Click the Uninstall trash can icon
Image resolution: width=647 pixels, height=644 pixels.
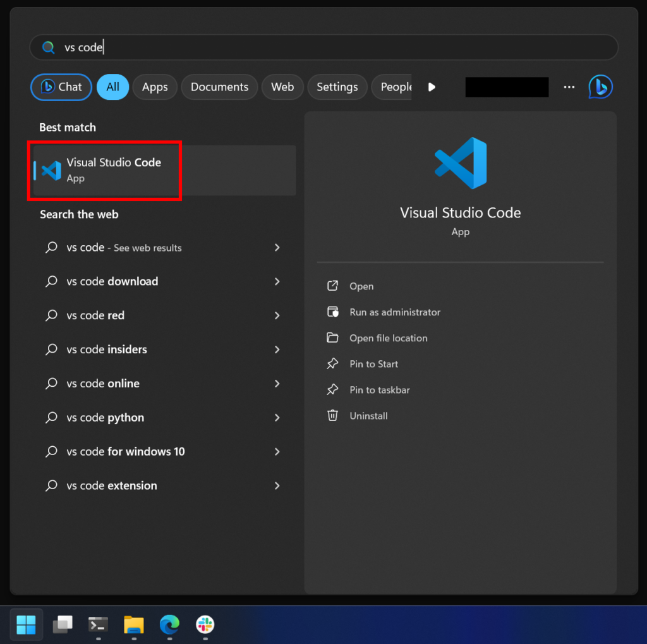[332, 415]
